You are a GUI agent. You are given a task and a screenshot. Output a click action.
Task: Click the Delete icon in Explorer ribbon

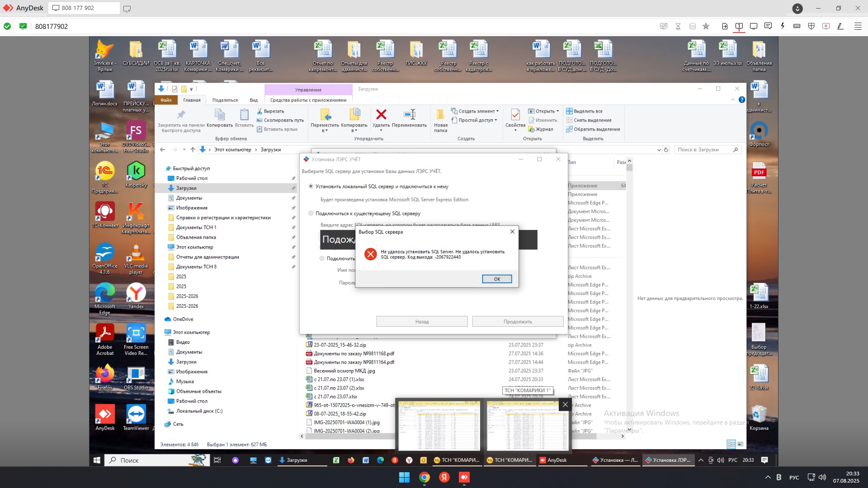tap(381, 115)
